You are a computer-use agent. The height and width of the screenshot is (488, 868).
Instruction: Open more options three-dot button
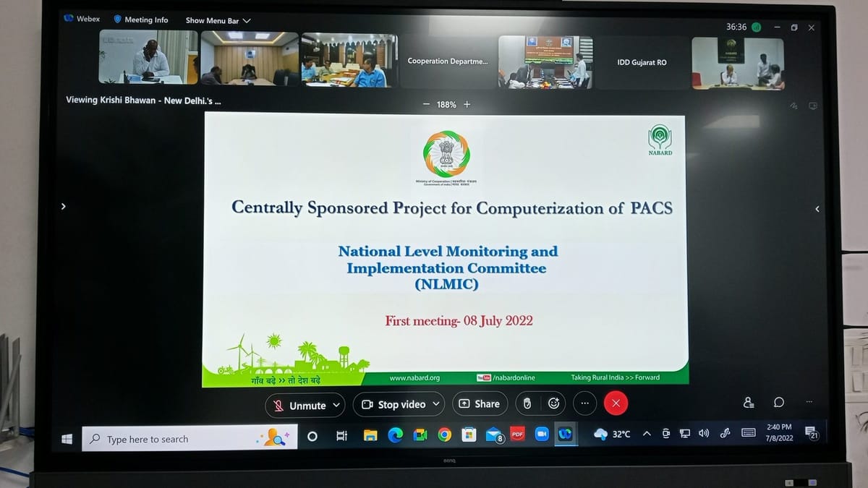584,403
